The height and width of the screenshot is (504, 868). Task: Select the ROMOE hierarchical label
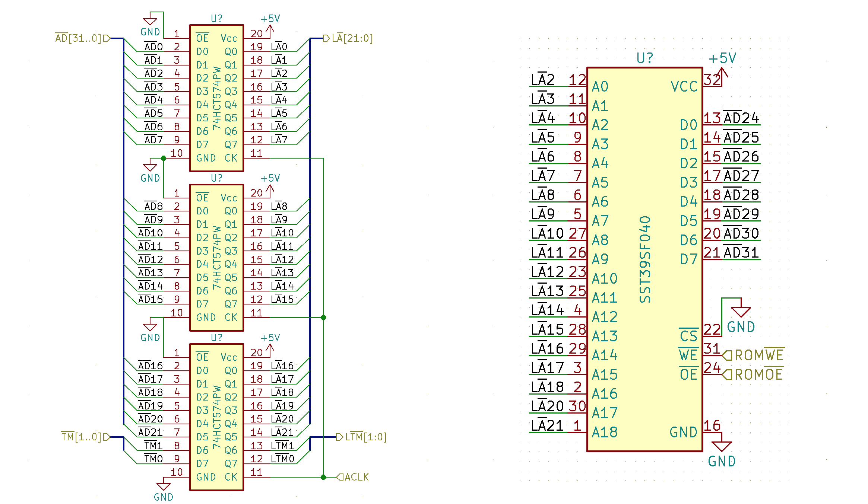(753, 374)
